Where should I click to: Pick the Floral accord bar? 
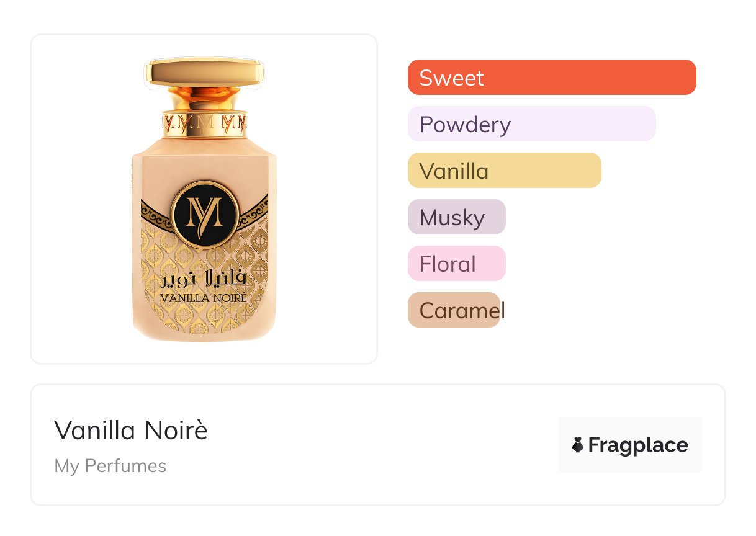tap(456, 264)
